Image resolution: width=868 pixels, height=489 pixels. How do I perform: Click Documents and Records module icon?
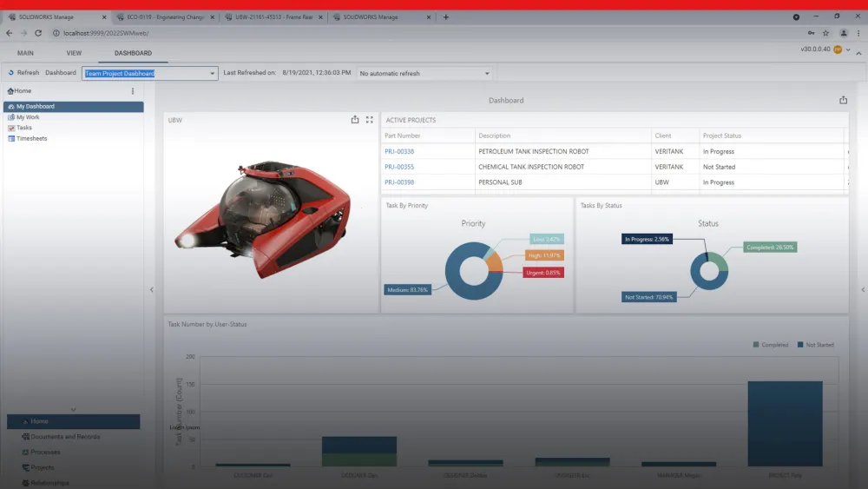25,436
